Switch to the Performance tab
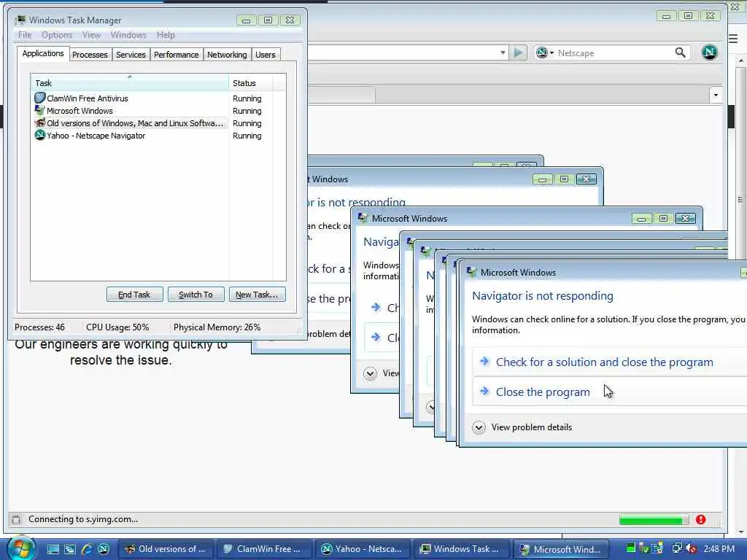Screen dimensions: 747x560 (176, 55)
